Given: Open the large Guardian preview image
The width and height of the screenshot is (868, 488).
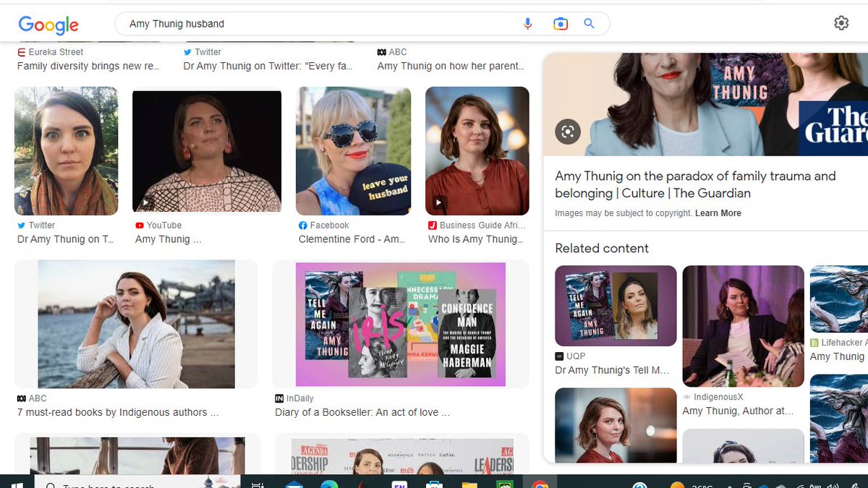Looking at the screenshot, I should [x=705, y=104].
